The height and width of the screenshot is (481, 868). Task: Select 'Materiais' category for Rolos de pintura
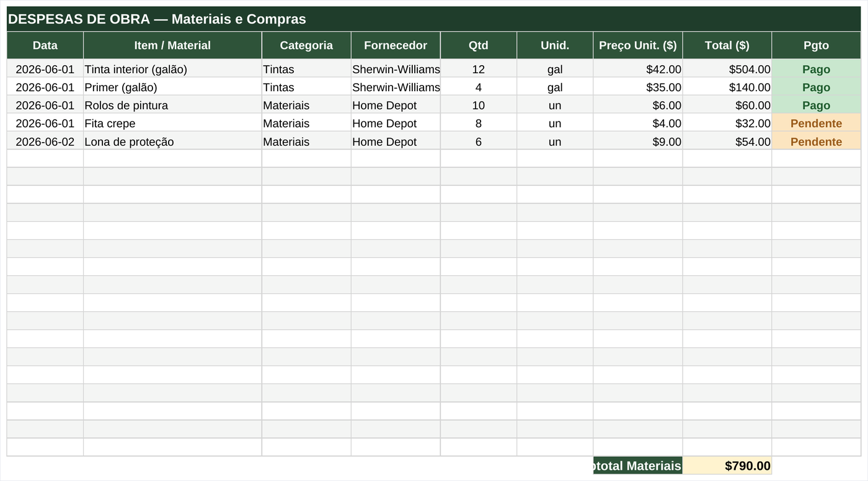pyautogui.click(x=306, y=105)
